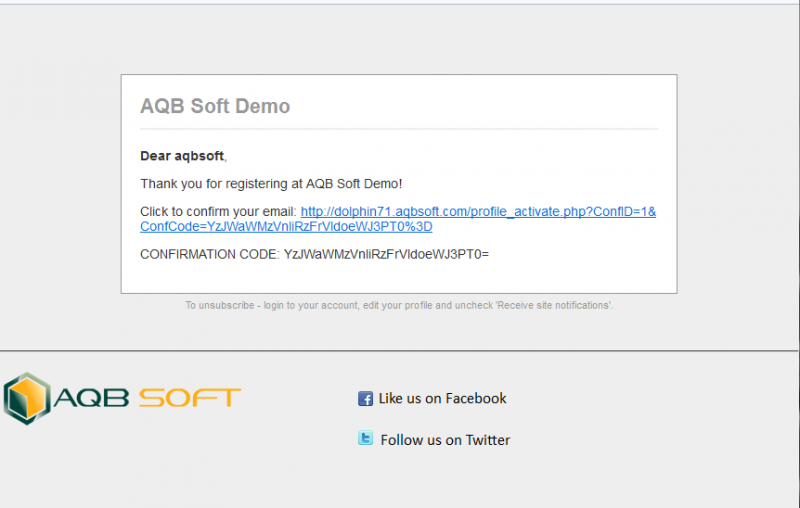The image size is (800, 508).
Task: Click the blue Facebook icon
Action: (x=365, y=398)
